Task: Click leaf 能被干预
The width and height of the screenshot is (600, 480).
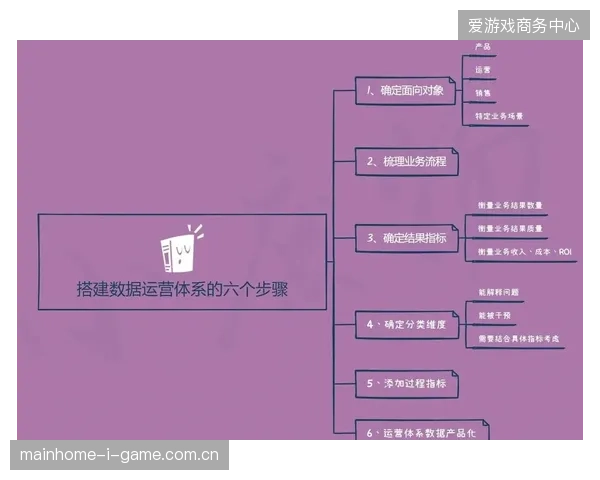Action: (494, 315)
